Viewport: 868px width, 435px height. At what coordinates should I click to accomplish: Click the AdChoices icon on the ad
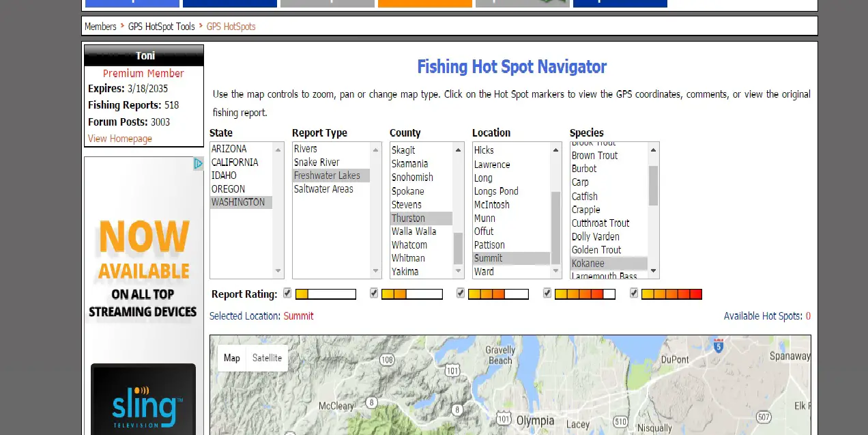(198, 163)
